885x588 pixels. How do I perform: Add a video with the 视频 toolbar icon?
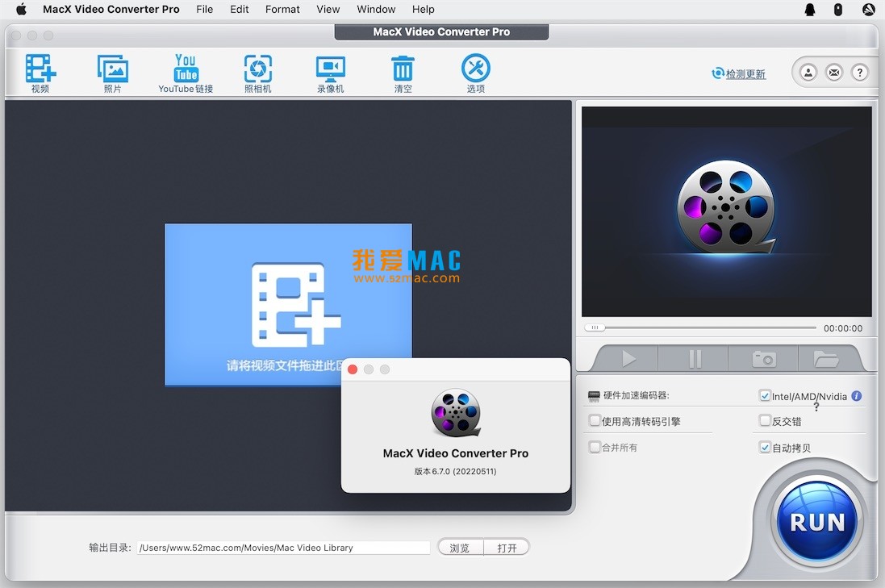tap(40, 73)
